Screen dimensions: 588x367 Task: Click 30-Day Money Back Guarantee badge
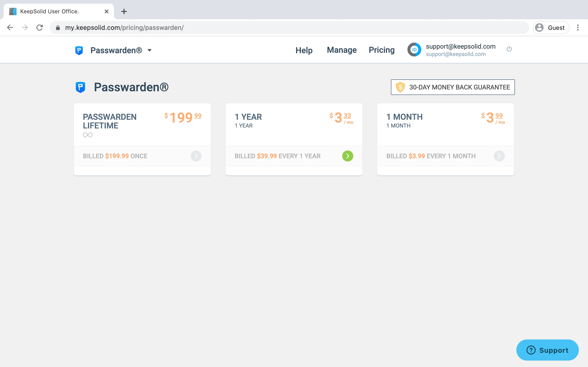point(453,87)
